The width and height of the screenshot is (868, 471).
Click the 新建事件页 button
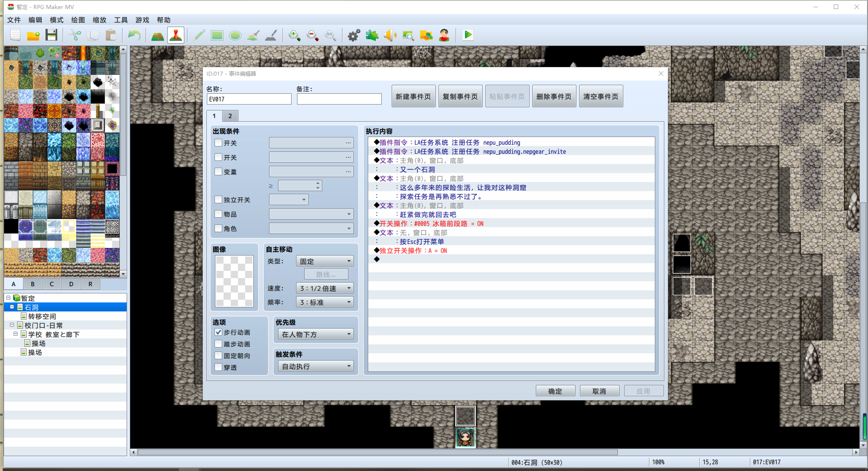point(413,96)
